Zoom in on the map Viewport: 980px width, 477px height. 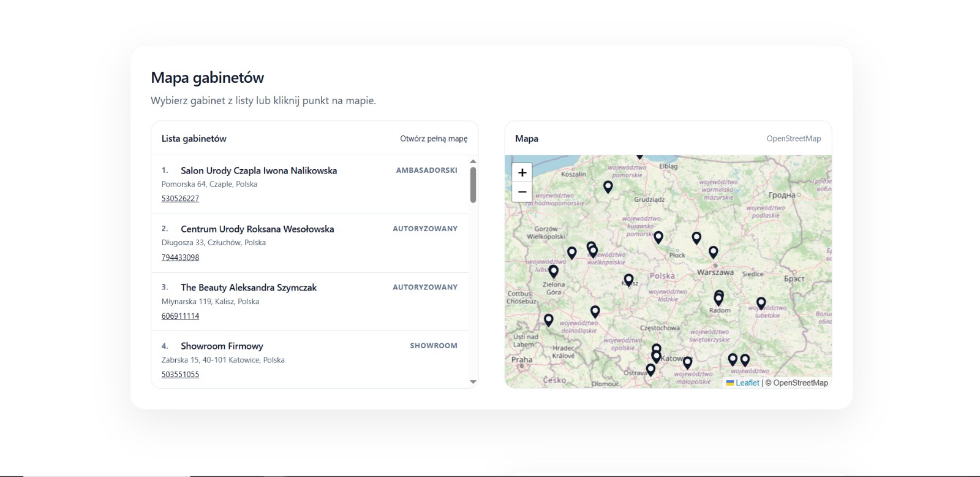[x=522, y=172]
